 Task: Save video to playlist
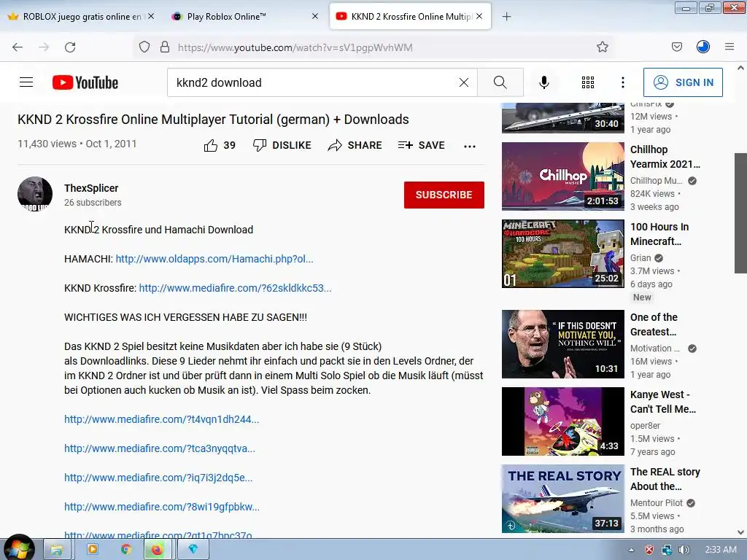(421, 145)
